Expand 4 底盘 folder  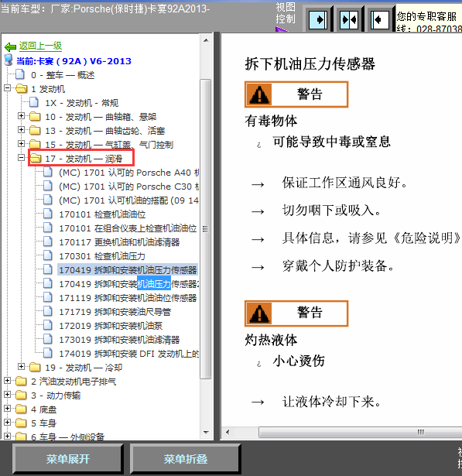(7, 409)
